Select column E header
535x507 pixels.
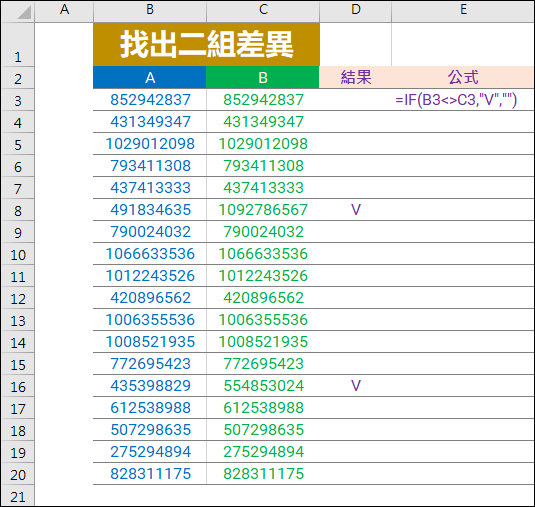point(463,10)
